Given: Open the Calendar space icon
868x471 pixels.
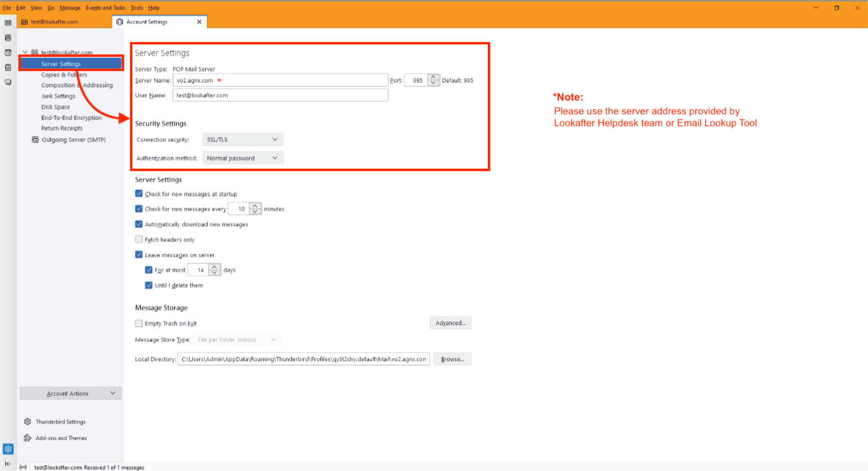Looking at the screenshot, I should tap(8, 53).
